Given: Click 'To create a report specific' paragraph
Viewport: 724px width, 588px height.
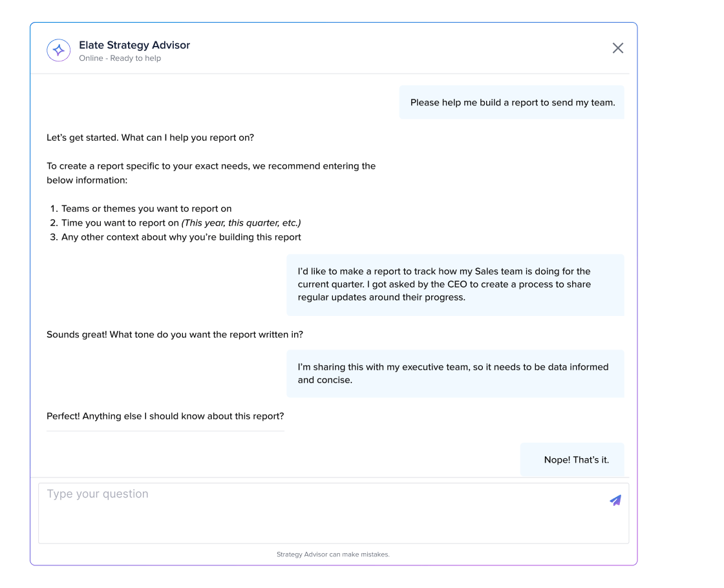Looking at the screenshot, I should [211, 173].
